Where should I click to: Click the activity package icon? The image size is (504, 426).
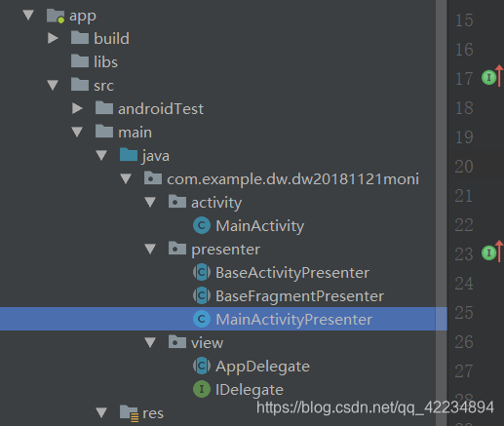coord(177,202)
